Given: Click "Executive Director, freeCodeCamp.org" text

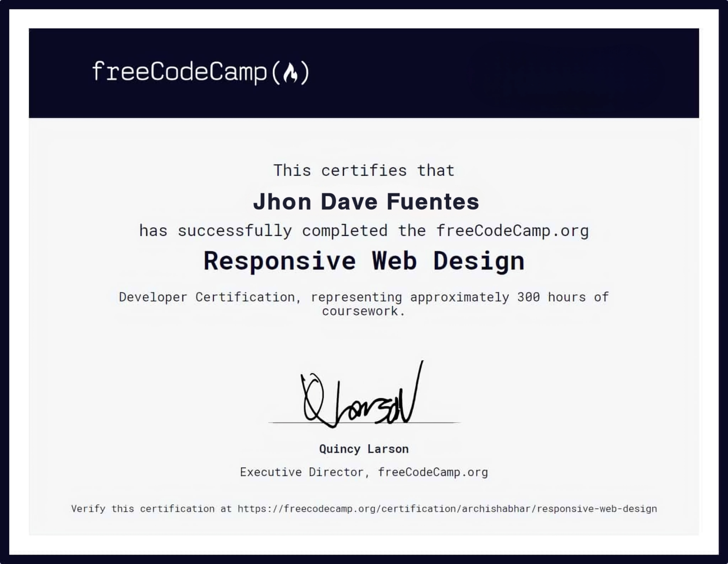Looking at the screenshot, I should [364, 472].
